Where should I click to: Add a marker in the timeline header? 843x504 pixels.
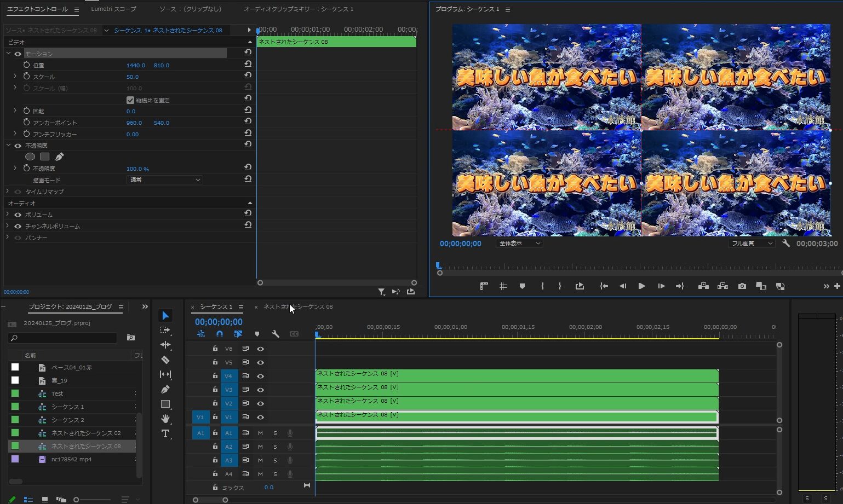point(257,334)
